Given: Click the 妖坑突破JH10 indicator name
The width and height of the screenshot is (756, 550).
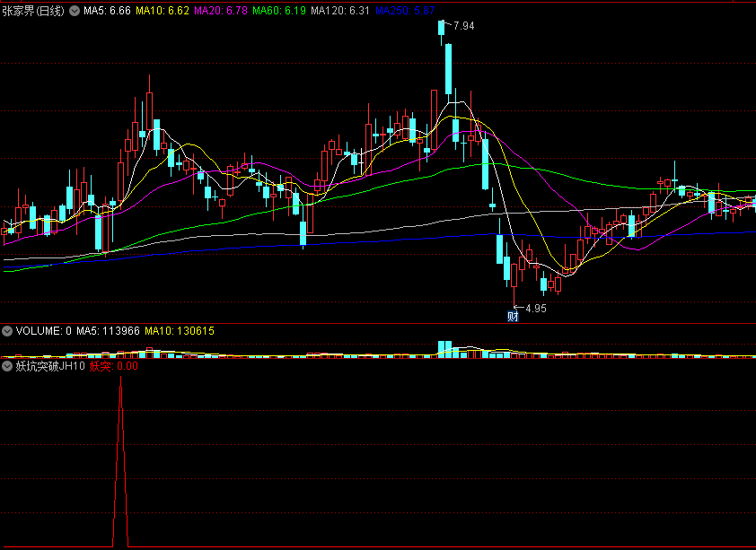Looking at the screenshot, I should tap(50, 366).
